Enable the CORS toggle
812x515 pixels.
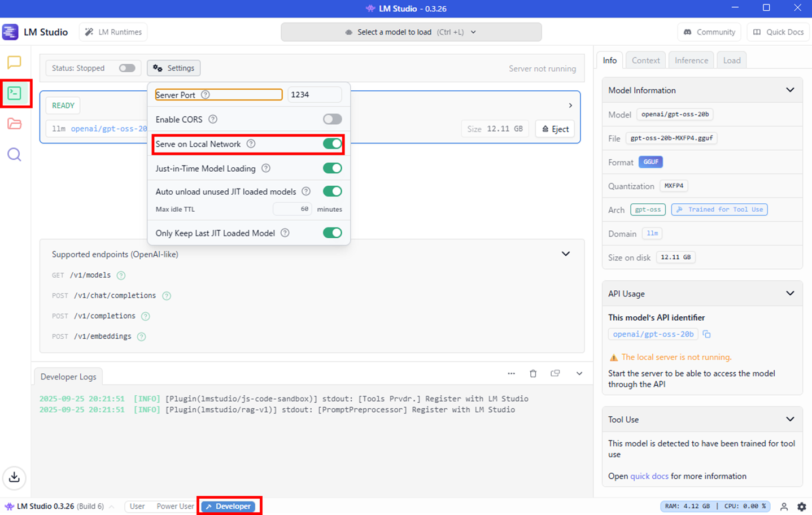pos(332,119)
